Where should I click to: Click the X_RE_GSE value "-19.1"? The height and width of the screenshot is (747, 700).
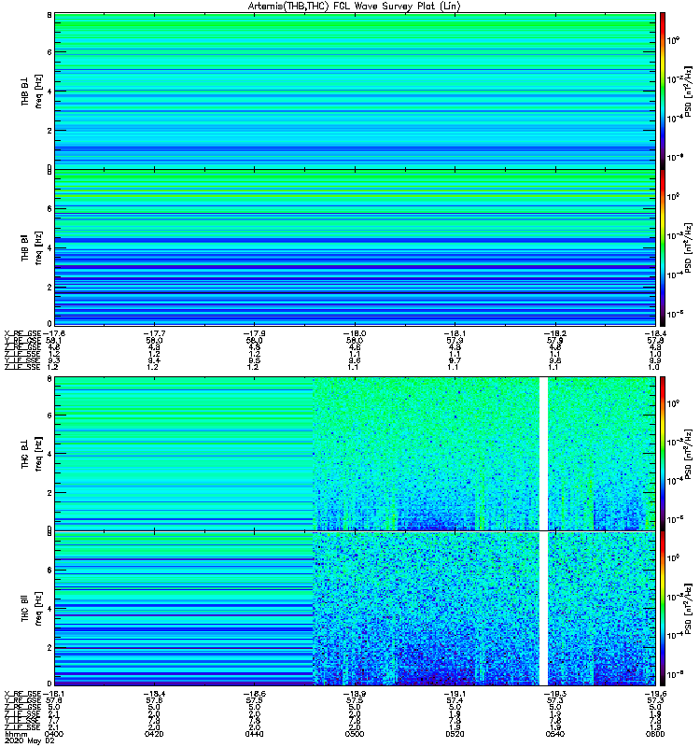(455, 694)
